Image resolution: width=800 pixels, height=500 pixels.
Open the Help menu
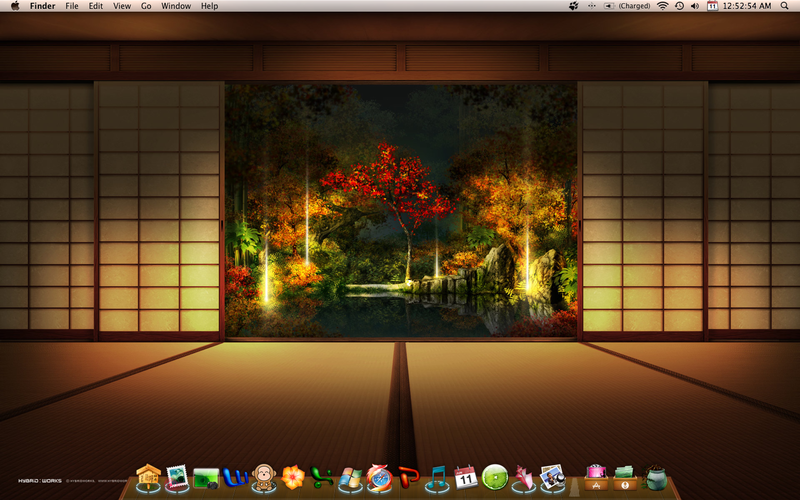[209, 6]
